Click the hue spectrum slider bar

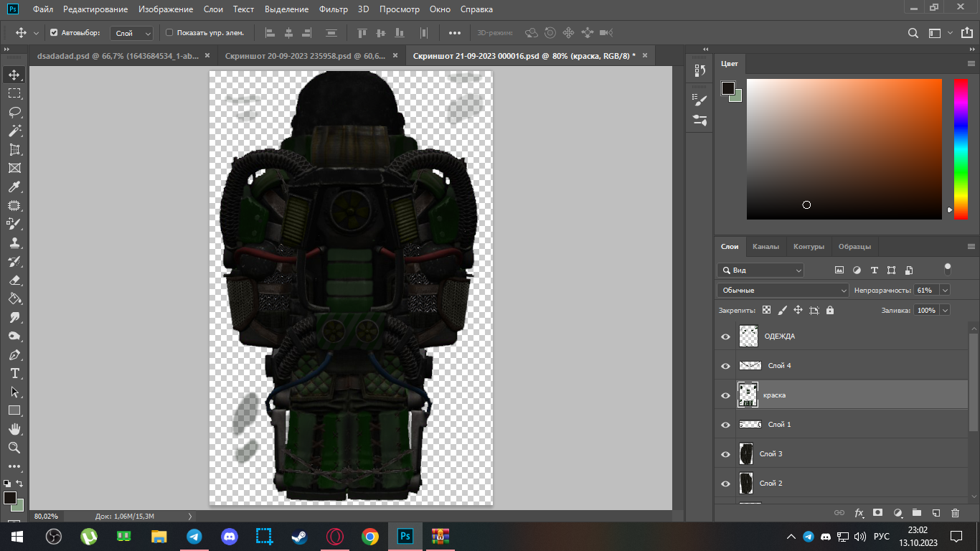click(960, 149)
